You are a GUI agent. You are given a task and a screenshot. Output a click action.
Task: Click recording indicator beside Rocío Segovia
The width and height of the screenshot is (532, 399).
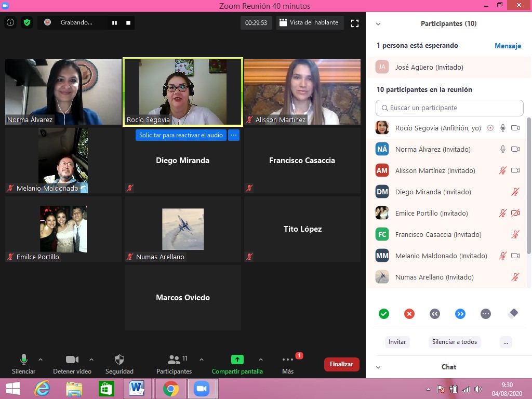(490, 128)
